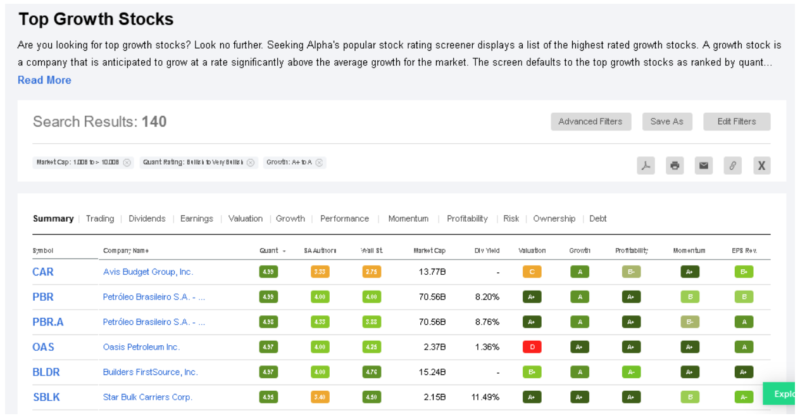Image resolution: width=800 pixels, height=418 pixels.
Task: Click the printer icon to print results
Action: 674,165
